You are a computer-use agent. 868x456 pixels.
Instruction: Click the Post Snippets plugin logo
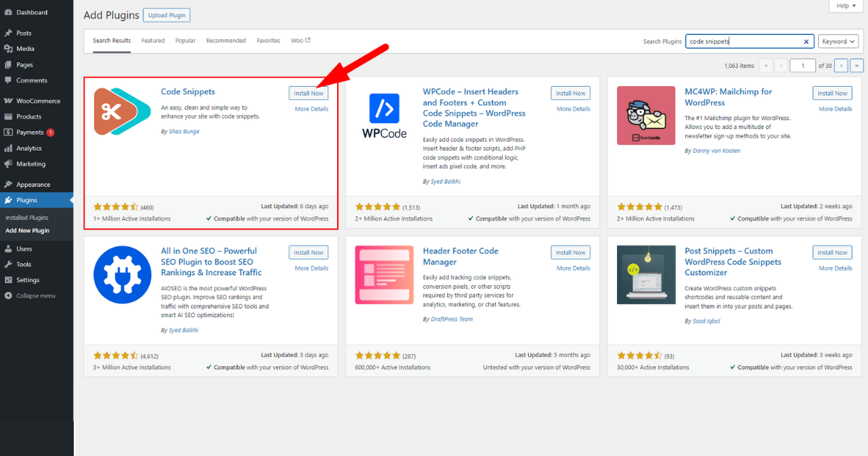pyautogui.click(x=646, y=275)
